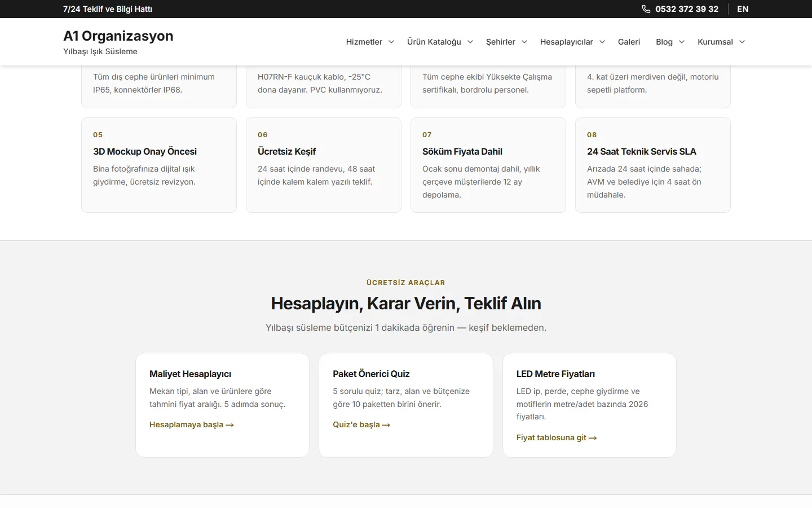Select the Paket Önerici Quiz card title
812x508 pixels.
371,374
